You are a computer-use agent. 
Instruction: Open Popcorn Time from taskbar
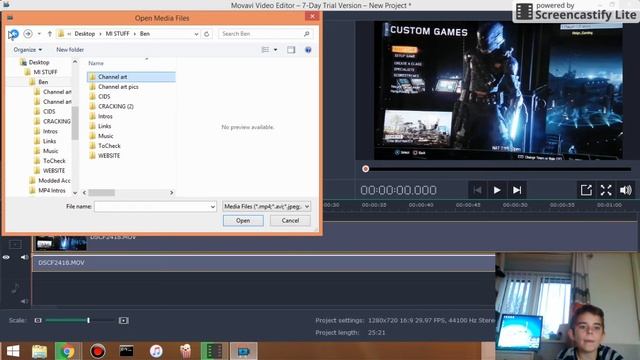(185, 351)
